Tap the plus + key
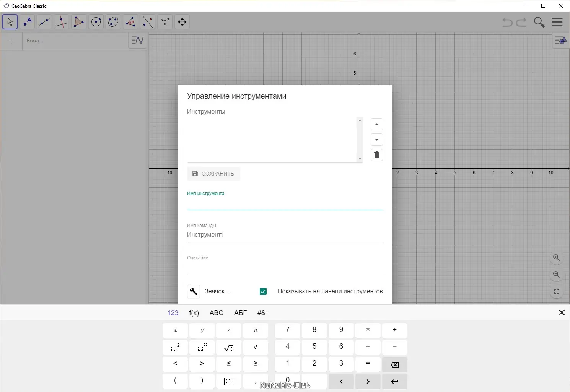 point(368,347)
